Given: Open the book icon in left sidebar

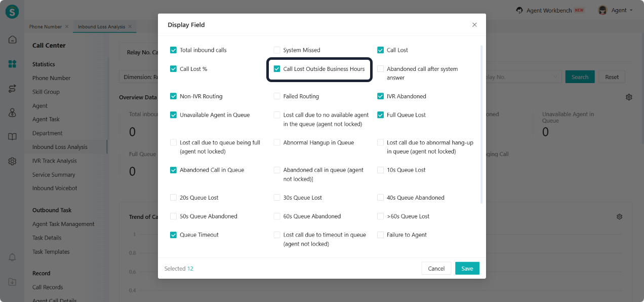Looking at the screenshot, I should click(12, 137).
